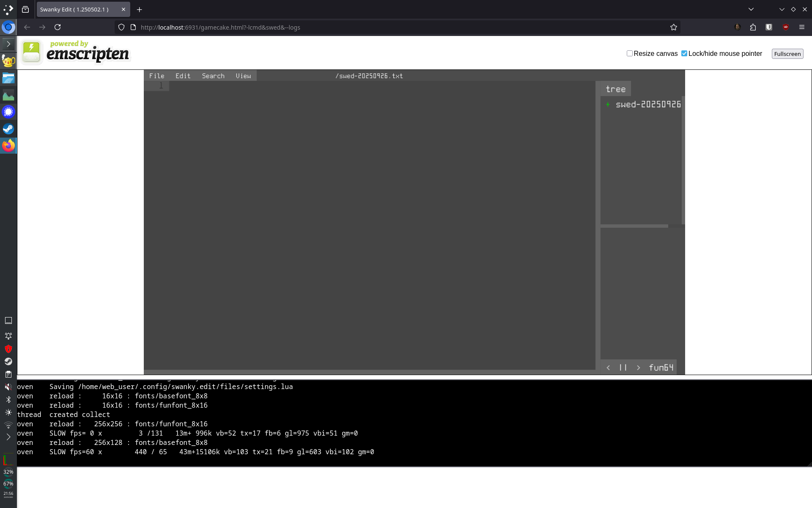Click the browser reload icon
This screenshot has height=508, width=812.
(x=58, y=27)
